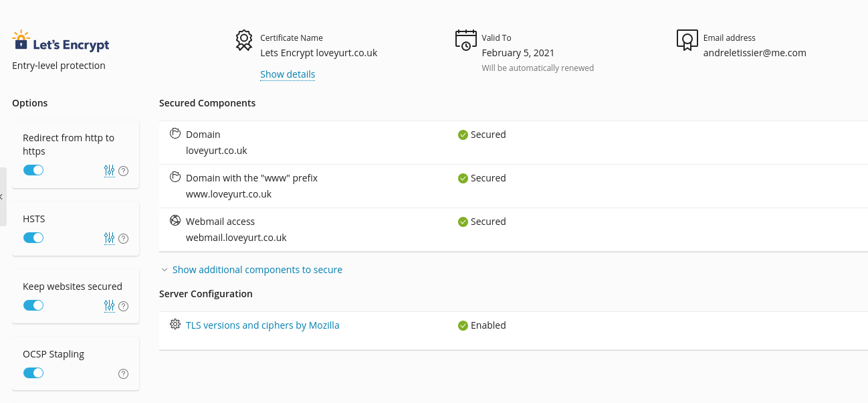
Task: Open settings icon for Redirect from http to https
Action: 110,171
